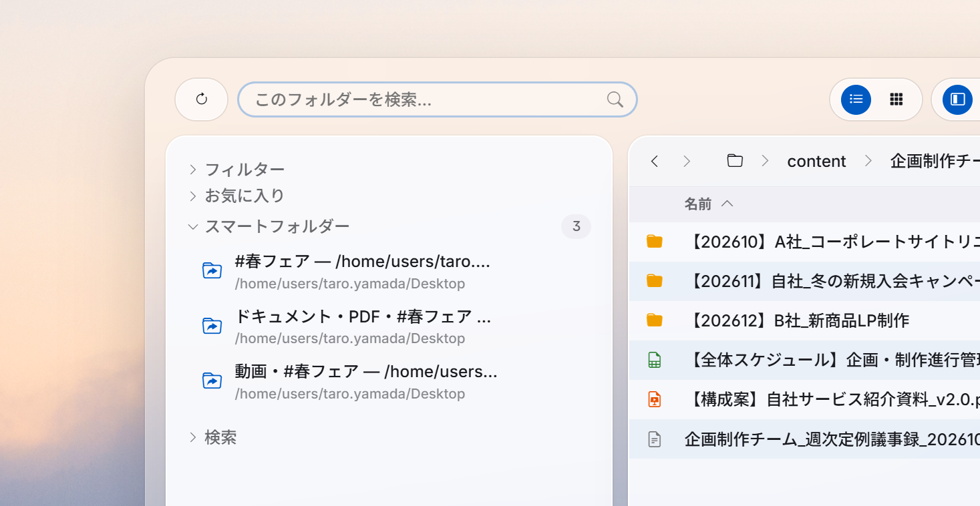The image size is (980, 506).
Task: Click the document icon of 週次定例議事録
Action: pos(655,439)
